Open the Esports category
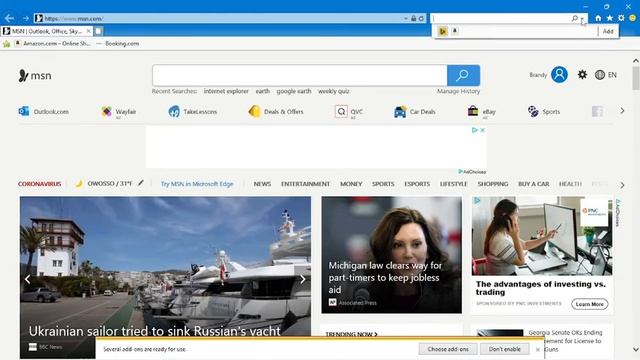The height and width of the screenshot is (360, 640). 417,184
